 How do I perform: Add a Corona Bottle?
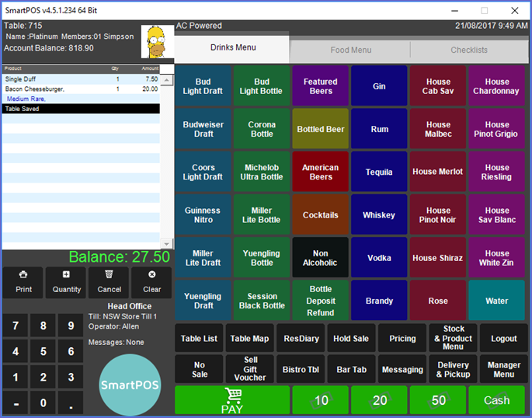(262, 129)
